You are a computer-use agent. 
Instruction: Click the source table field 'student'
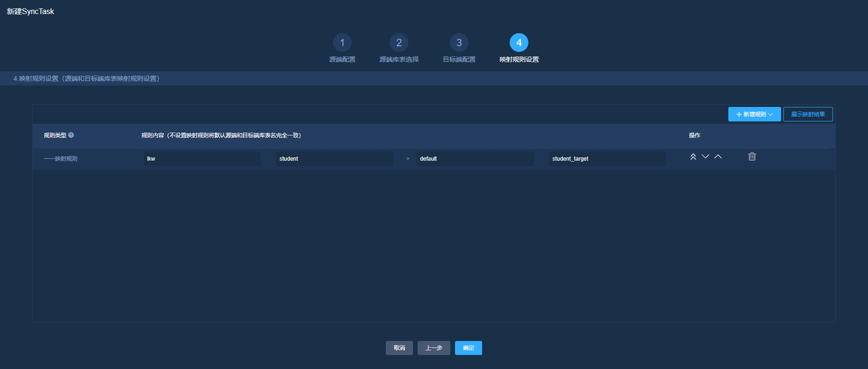[x=334, y=159]
